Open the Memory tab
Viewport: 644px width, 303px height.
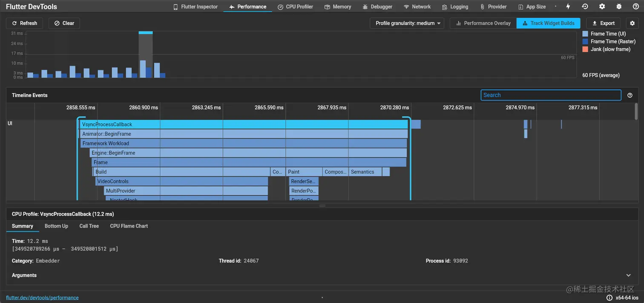tap(337, 7)
